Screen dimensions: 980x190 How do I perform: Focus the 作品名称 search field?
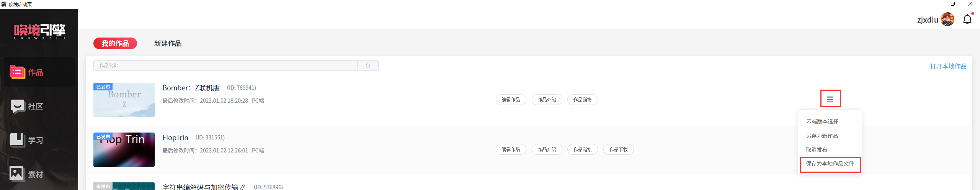click(225, 66)
